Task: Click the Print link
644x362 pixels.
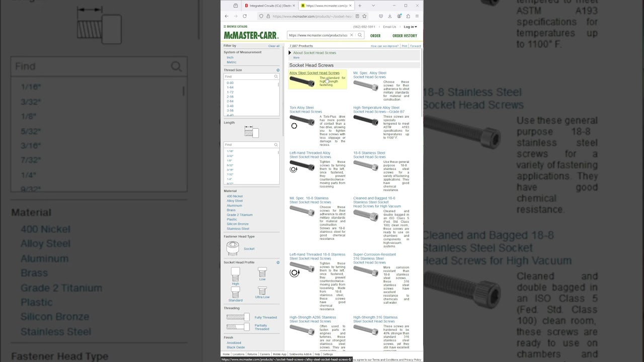Action: click(405, 46)
